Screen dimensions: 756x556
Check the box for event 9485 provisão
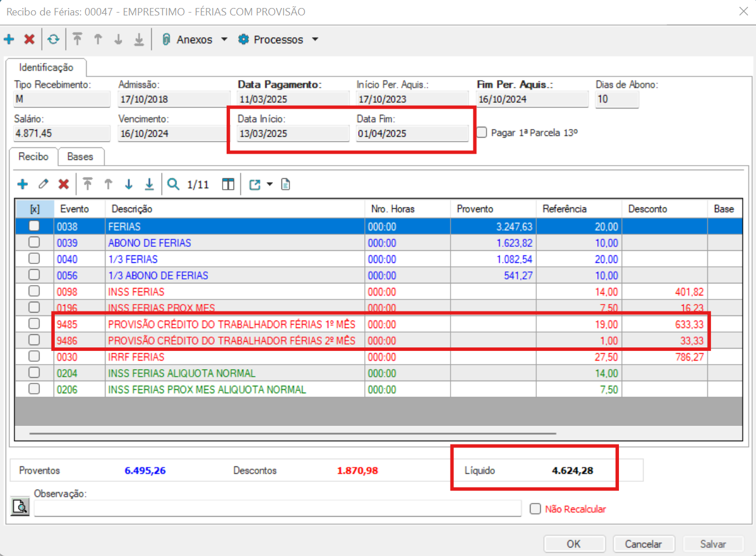click(34, 323)
